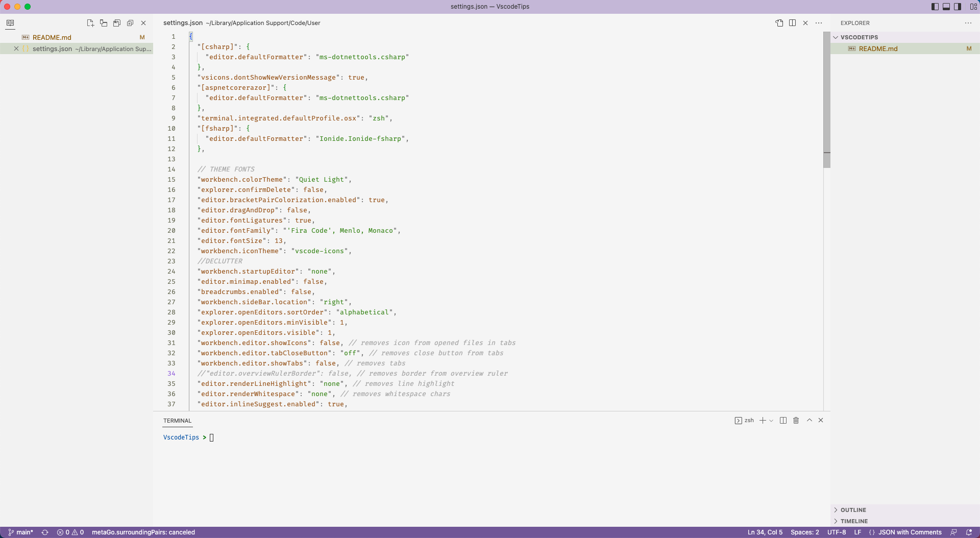
Task: Open README.md in the Explorer tree
Action: tap(878, 48)
